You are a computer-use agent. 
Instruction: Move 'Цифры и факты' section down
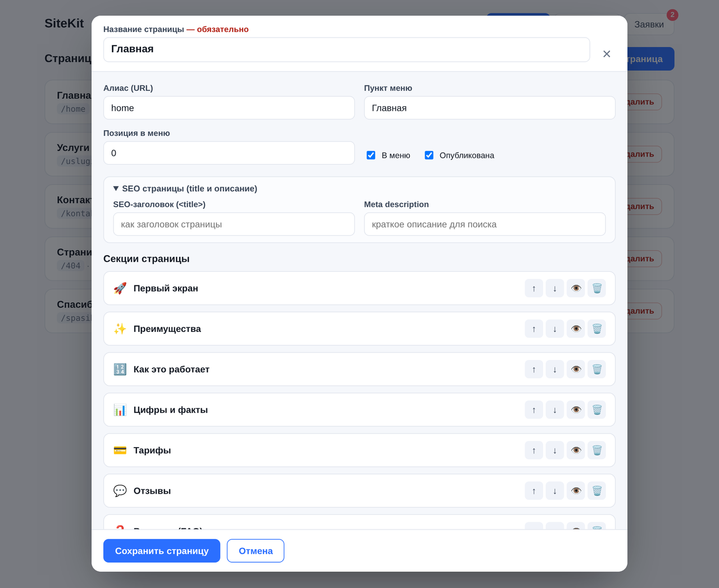[x=555, y=409]
